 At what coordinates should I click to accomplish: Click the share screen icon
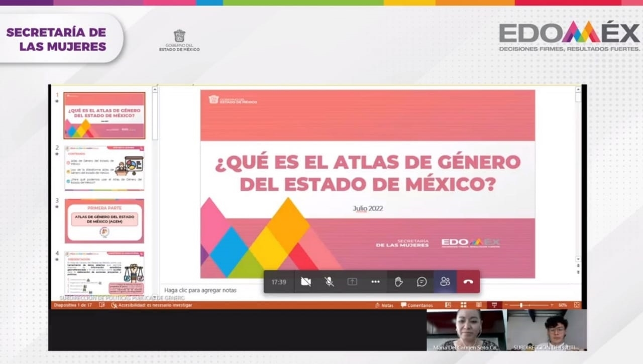(352, 282)
